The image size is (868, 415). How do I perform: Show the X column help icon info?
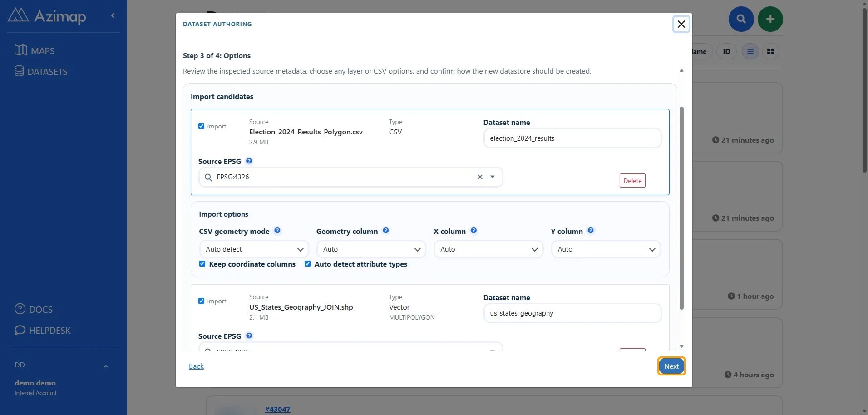(x=473, y=231)
